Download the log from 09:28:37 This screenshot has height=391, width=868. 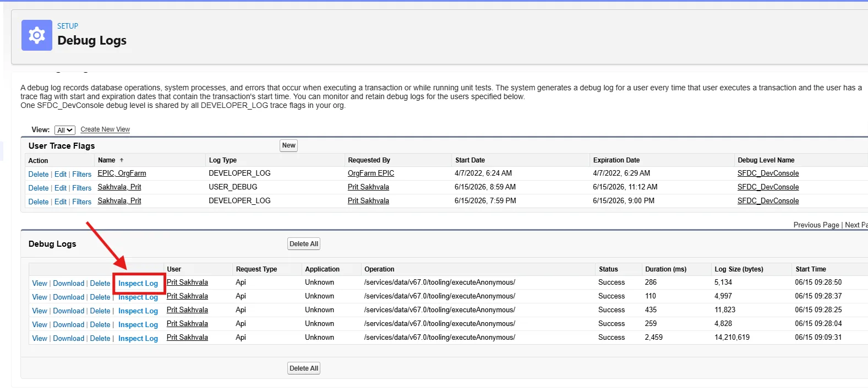[x=69, y=297]
